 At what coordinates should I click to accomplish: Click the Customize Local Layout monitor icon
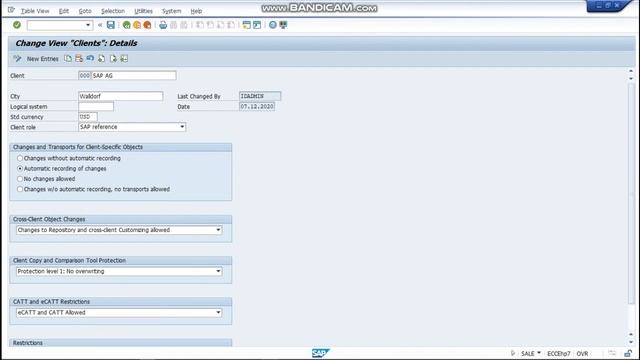coord(283,25)
